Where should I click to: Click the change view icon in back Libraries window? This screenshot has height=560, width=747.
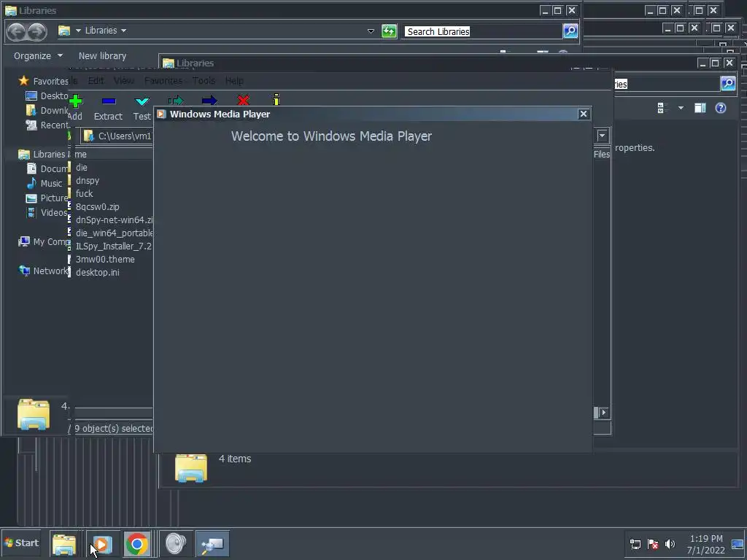point(661,108)
